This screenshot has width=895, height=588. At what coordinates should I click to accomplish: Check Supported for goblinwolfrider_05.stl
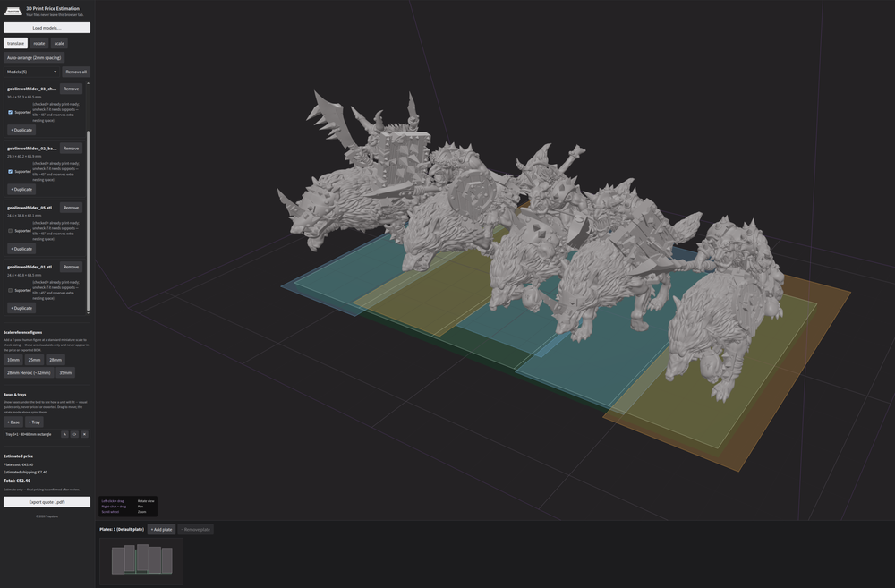[x=10, y=231]
